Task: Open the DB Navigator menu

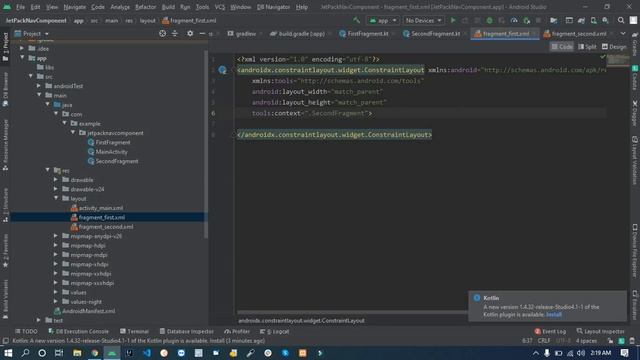Action: pyautogui.click(x=273, y=7)
